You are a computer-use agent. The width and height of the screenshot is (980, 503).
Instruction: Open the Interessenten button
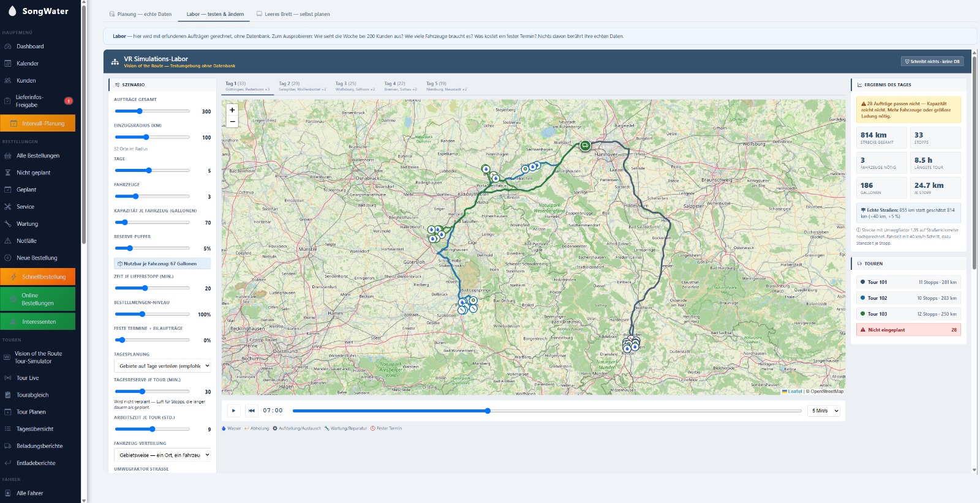click(x=38, y=321)
